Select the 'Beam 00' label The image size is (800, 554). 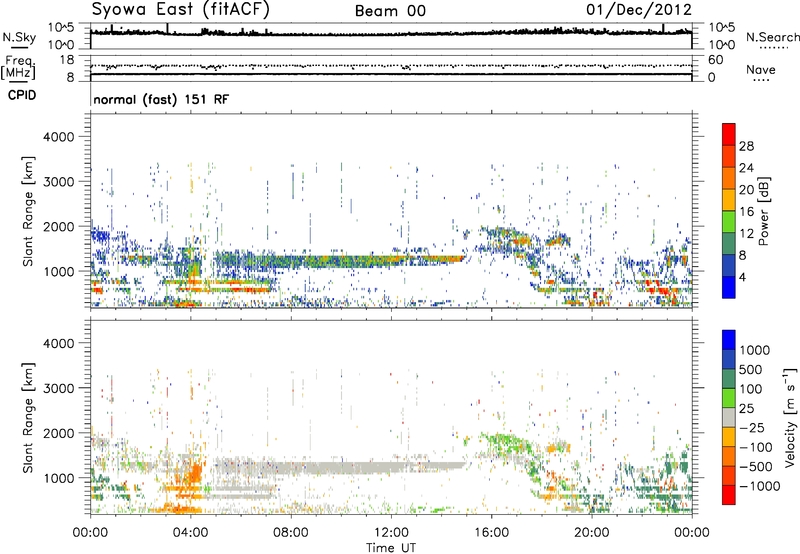click(390, 11)
